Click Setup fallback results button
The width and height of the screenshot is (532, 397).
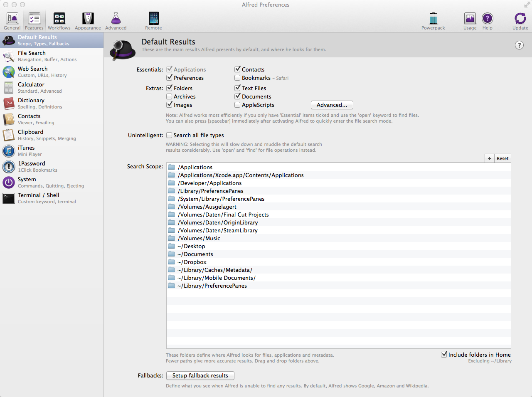pos(200,375)
